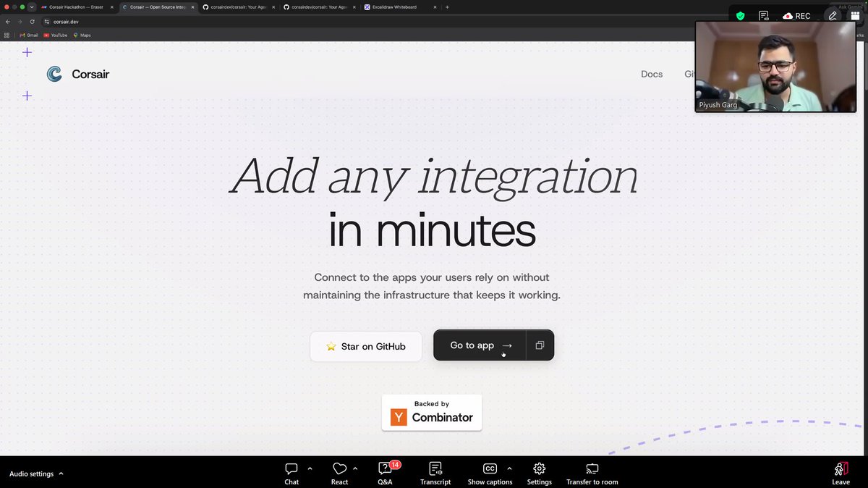Open the annotate pencil tool

pos(833,15)
